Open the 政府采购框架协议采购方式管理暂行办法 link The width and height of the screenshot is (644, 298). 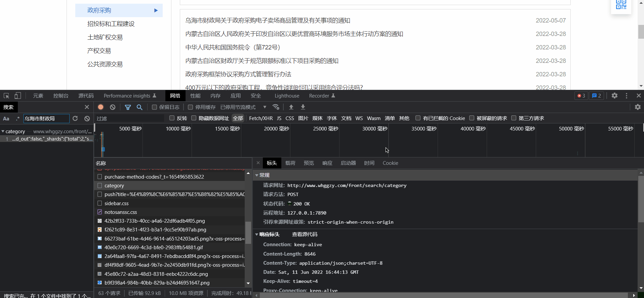pyautogui.click(x=238, y=74)
